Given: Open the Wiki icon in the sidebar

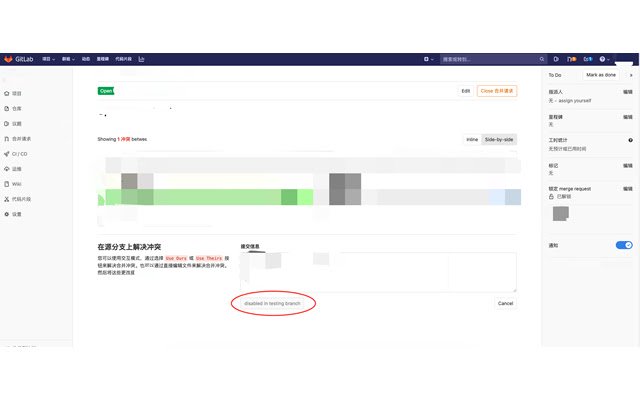Looking at the screenshot, I should (7, 184).
